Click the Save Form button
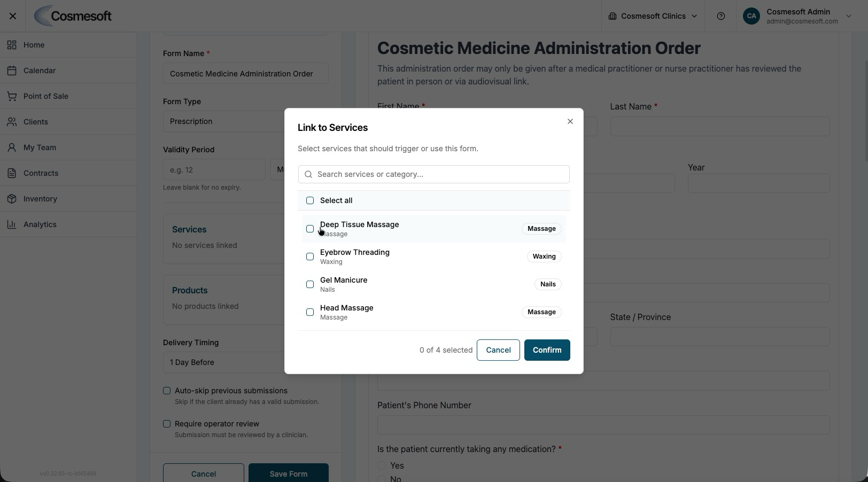 (x=289, y=473)
